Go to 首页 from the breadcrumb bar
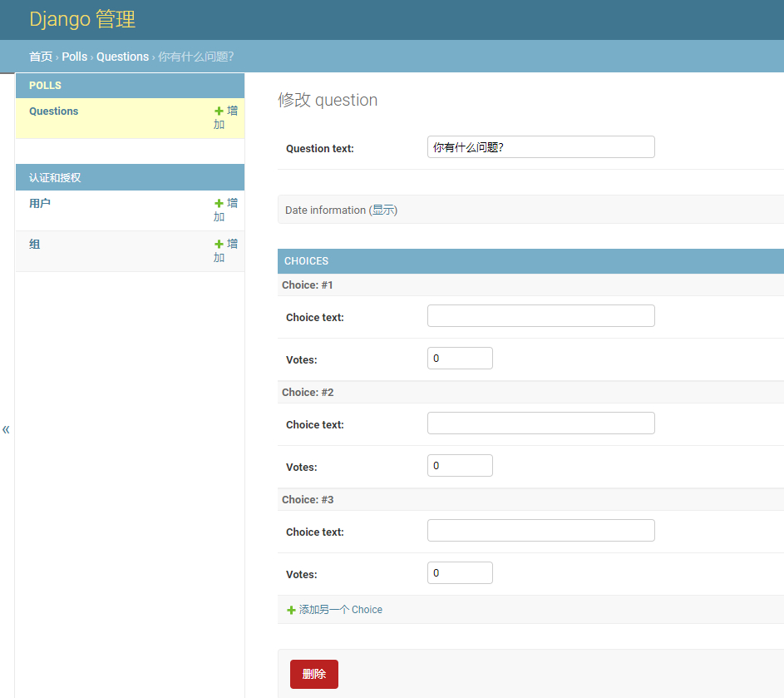The image size is (784, 698). (40, 57)
